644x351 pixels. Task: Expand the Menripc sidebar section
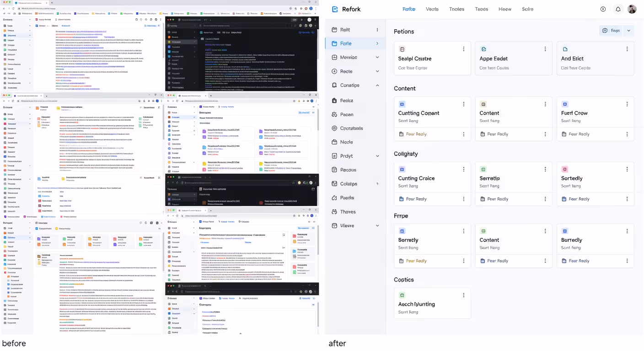(x=377, y=58)
